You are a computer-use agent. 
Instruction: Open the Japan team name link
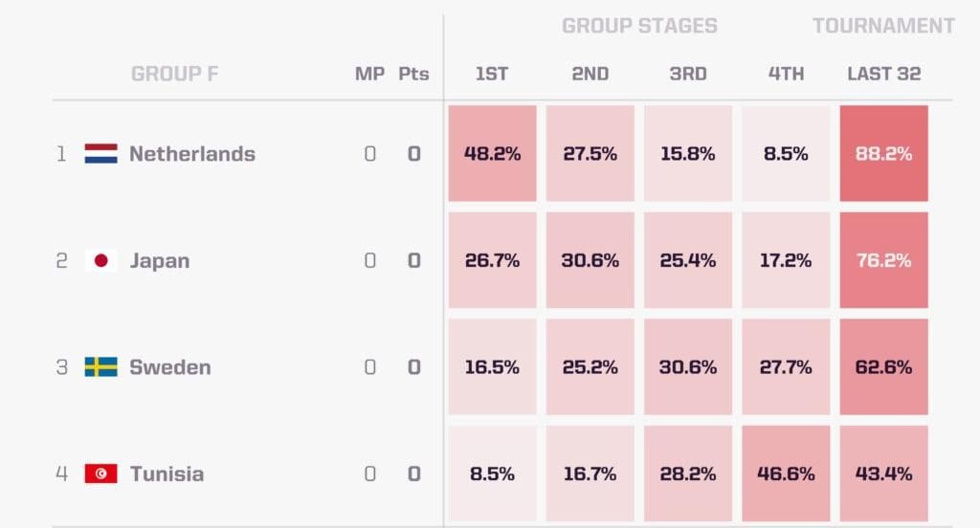click(x=160, y=261)
